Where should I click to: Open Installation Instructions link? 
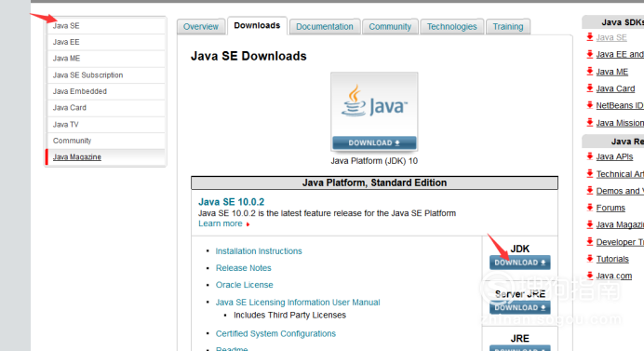[x=259, y=251]
